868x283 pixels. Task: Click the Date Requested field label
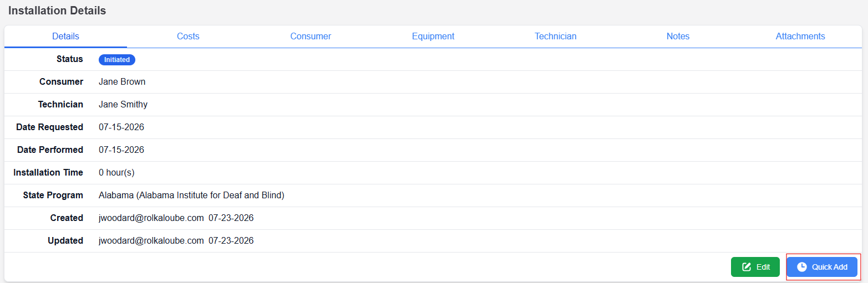[x=49, y=127]
